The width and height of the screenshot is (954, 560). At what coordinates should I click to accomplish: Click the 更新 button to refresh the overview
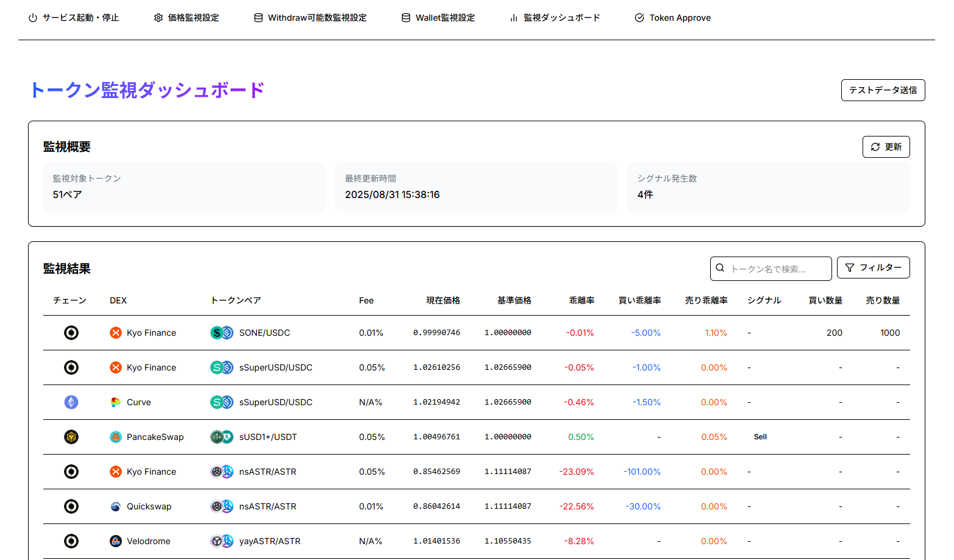(886, 147)
